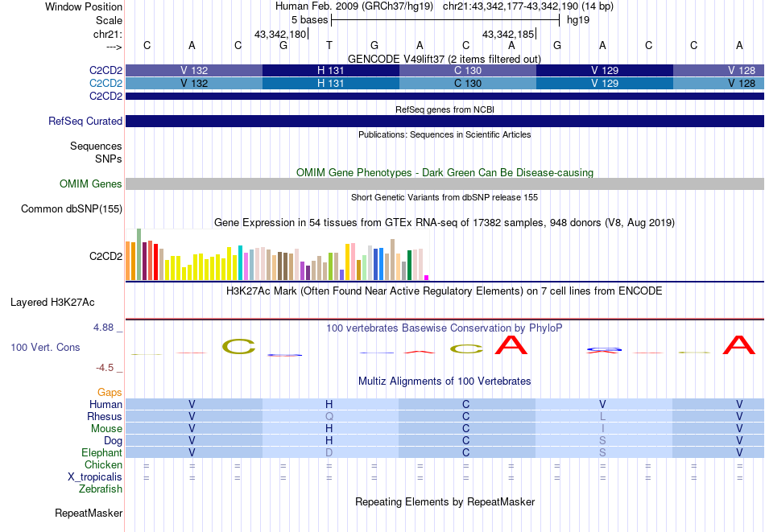
Task: Click the 43,342,180 position marker
Action: click(x=280, y=34)
